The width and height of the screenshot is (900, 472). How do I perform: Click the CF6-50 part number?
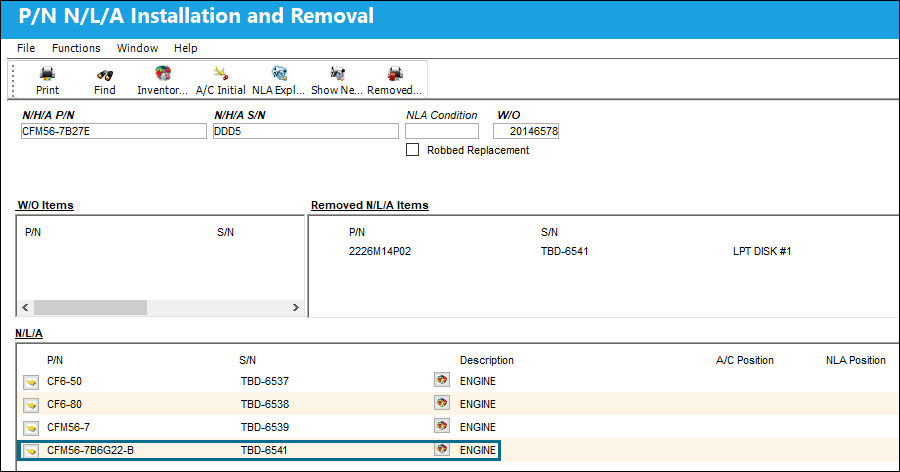click(64, 381)
